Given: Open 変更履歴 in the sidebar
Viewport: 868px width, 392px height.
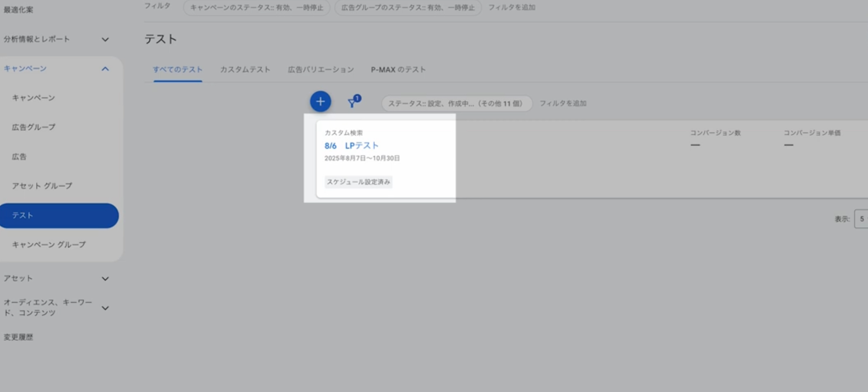Looking at the screenshot, I should [x=18, y=337].
